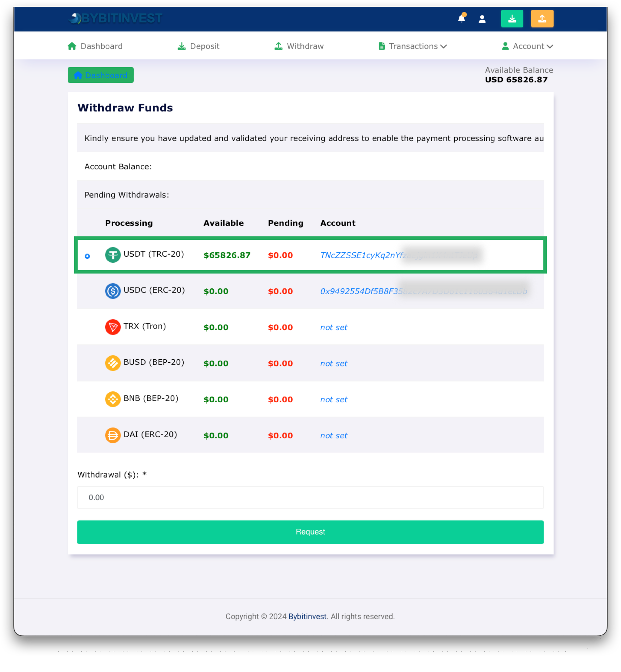Click the Transactions document icon

[382, 46]
